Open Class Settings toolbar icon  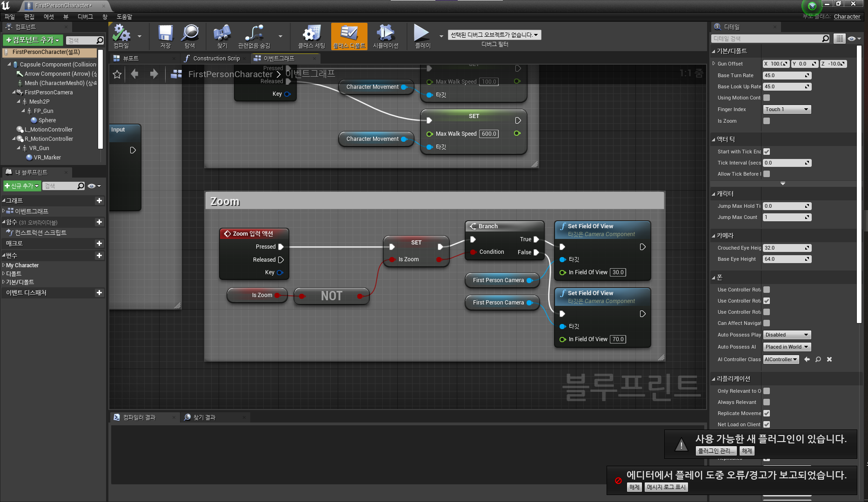(x=311, y=36)
